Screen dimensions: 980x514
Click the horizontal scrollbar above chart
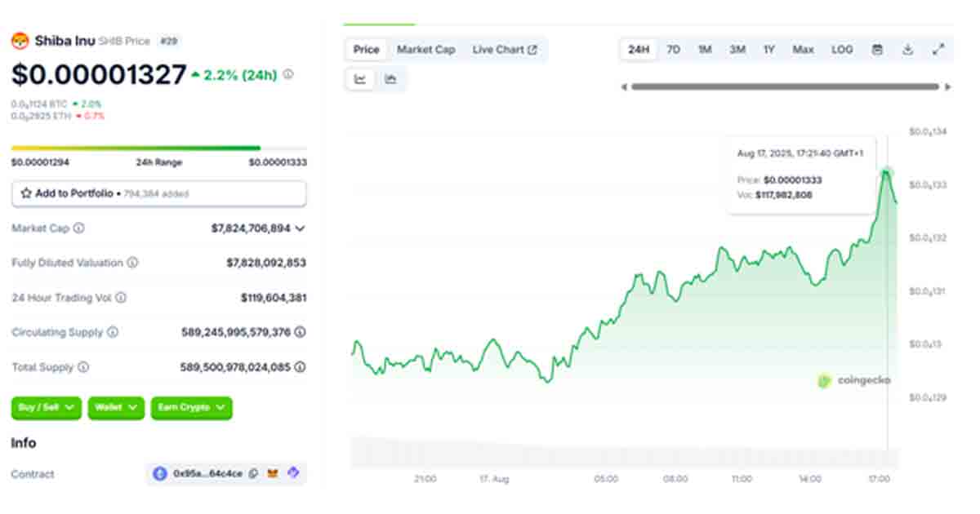click(785, 86)
